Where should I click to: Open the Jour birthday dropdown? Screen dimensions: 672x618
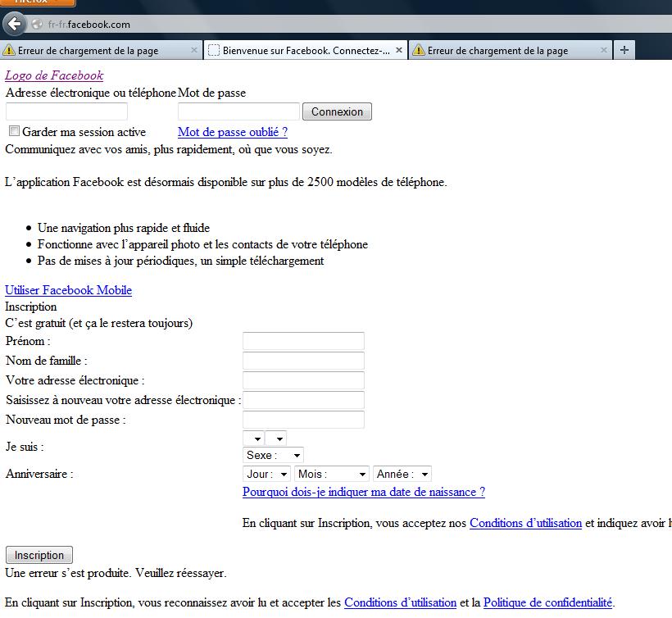(x=266, y=474)
